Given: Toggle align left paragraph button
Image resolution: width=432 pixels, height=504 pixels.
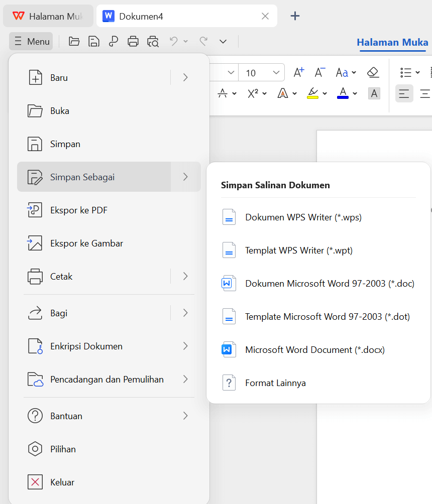Looking at the screenshot, I should (x=404, y=93).
